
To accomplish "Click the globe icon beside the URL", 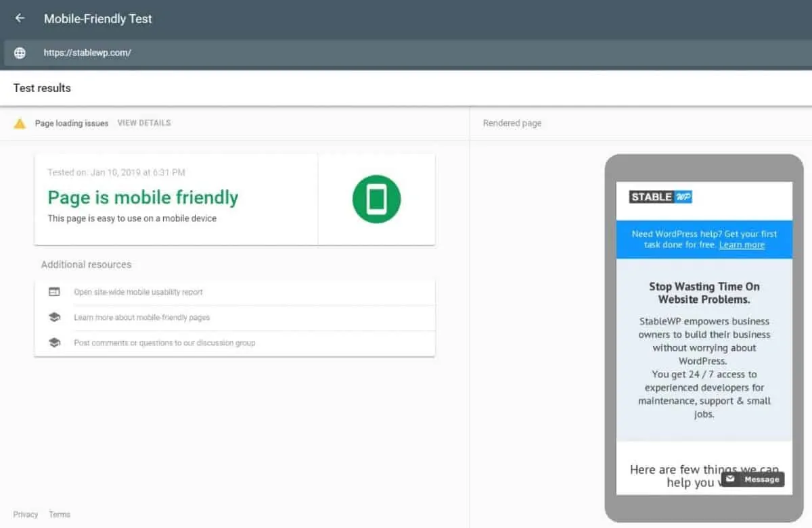I will [x=20, y=53].
